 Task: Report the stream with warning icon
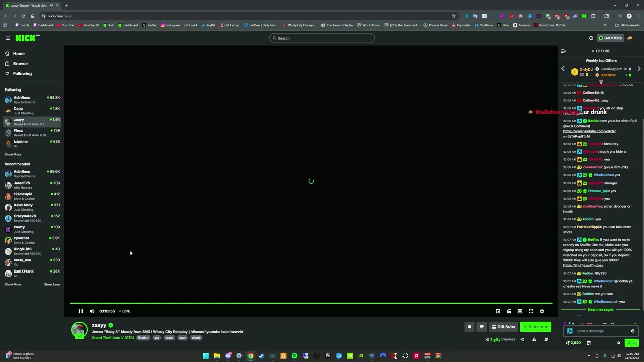(x=534, y=339)
